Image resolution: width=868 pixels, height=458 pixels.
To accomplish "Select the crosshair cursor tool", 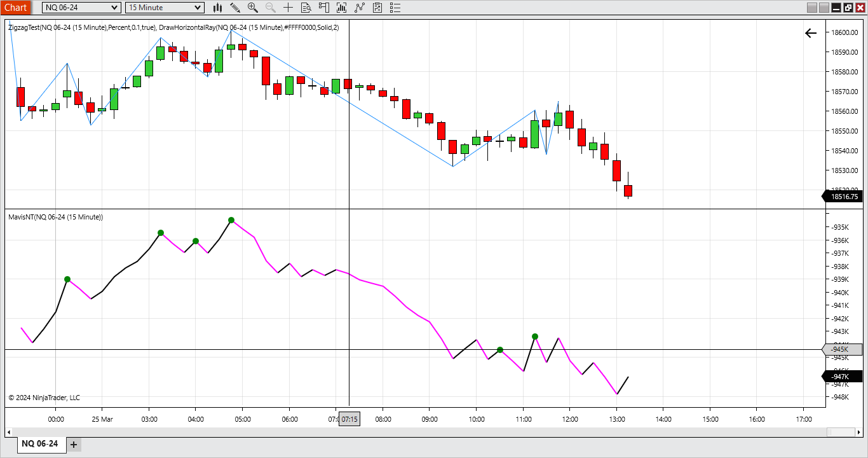I will 288,8.
